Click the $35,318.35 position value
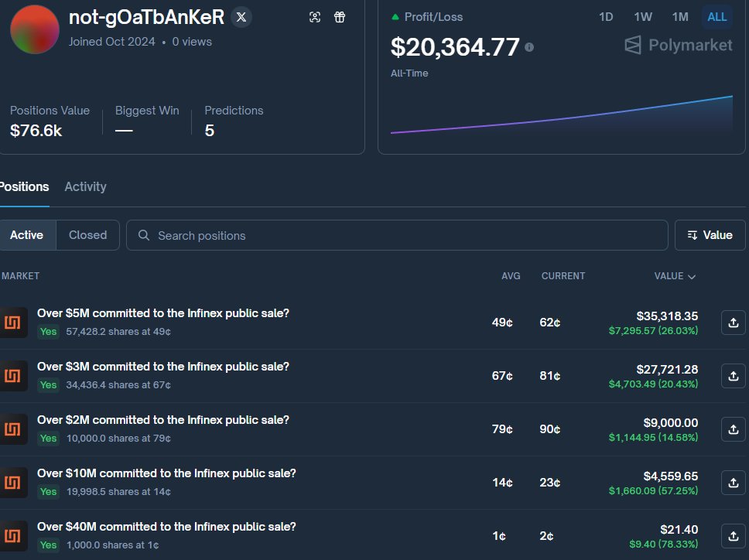 pos(667,316)
